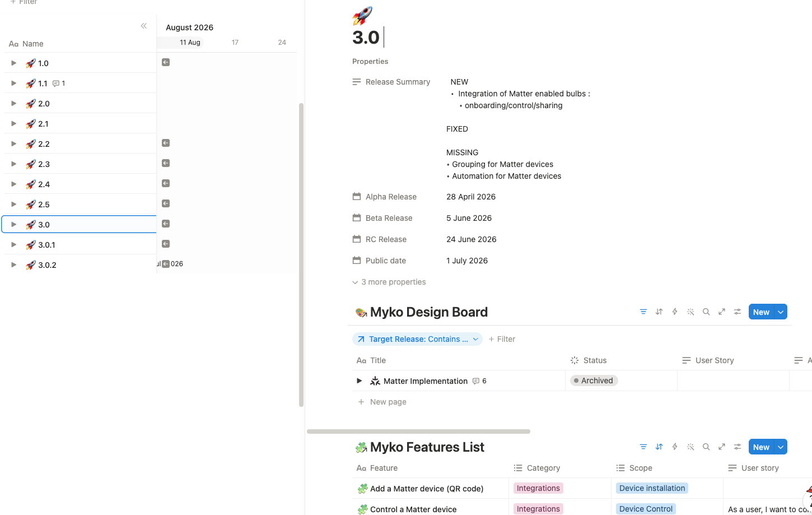Click the Beta Release date 5 June 2026
The width and height of the screenshot is (812, 515).
(x=469, y=218)
